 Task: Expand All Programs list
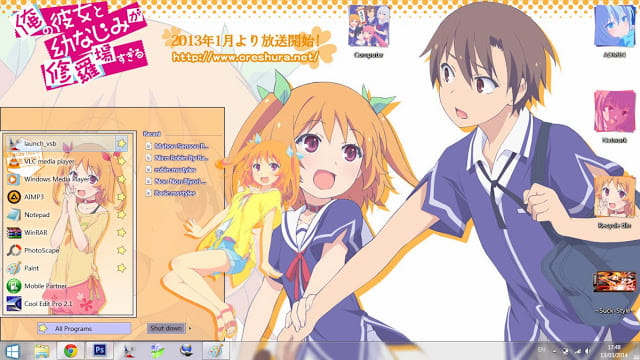click(x=84, y=329)
